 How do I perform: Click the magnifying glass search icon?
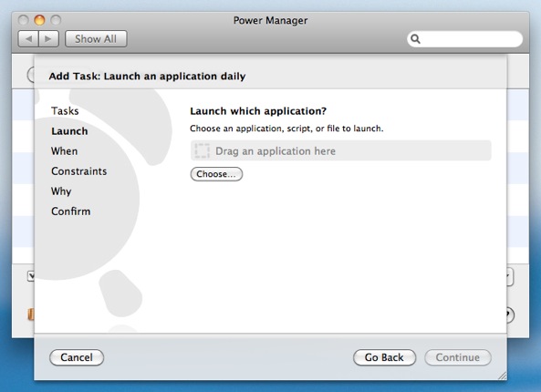click(415, 39)
